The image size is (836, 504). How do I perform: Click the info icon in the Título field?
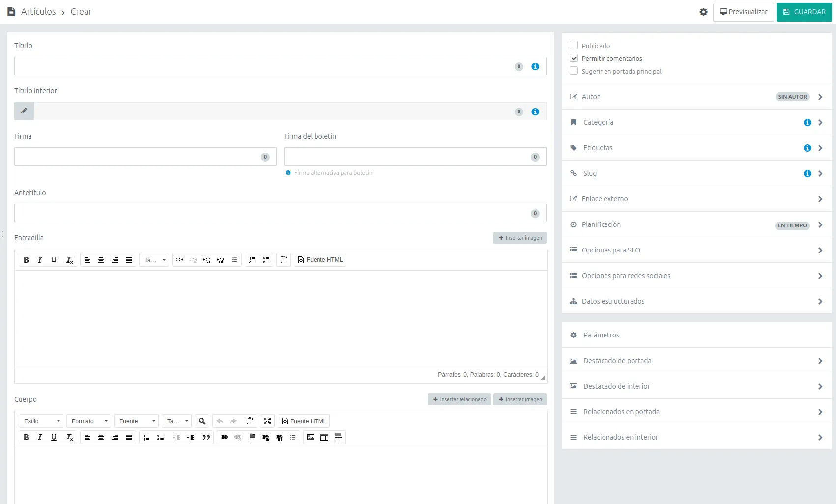click(x=535, y=66)
